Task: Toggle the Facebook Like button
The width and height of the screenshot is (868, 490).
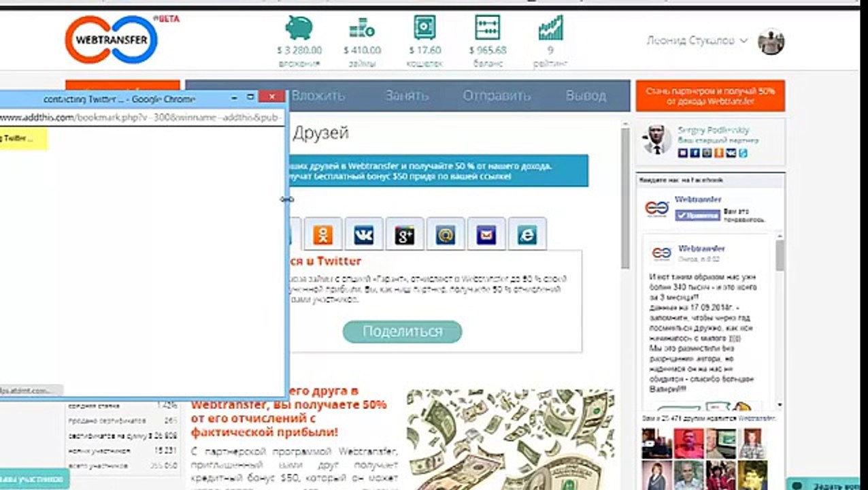Action: [x=697, y=215]
